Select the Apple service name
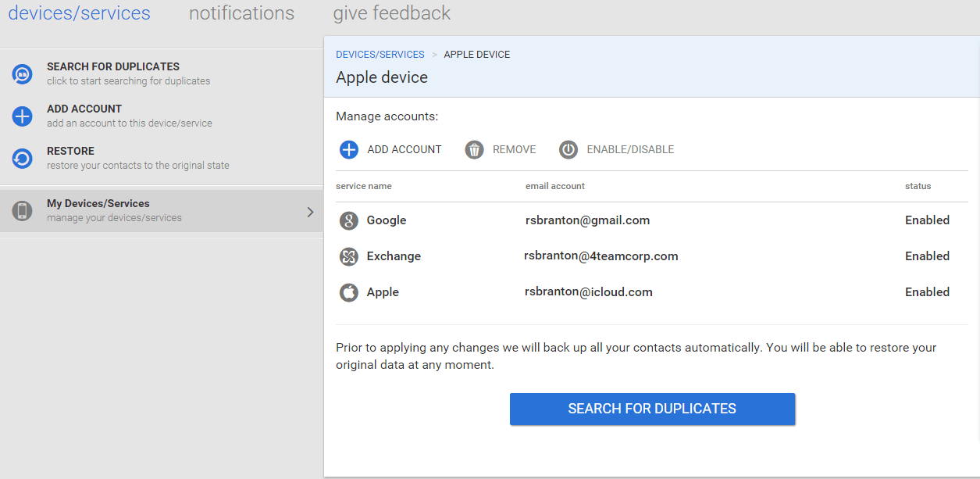Screen dimensions: 980x479 coord(383,292)
